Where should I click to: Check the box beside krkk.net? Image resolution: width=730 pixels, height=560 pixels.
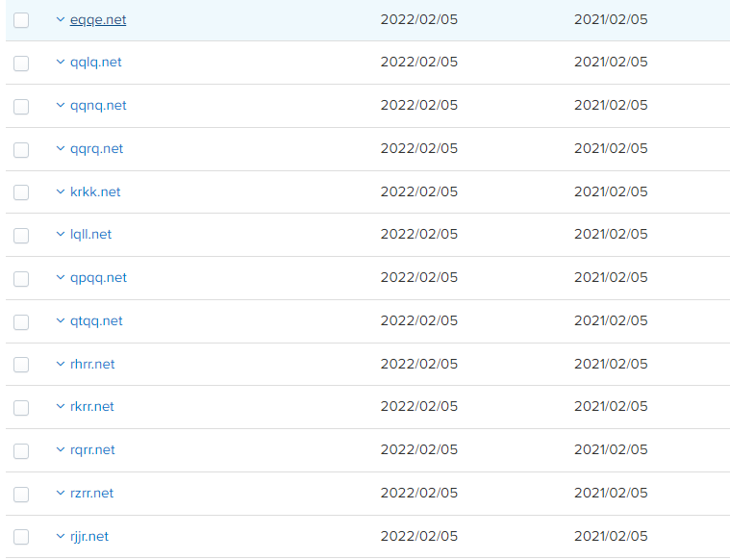(21, 192)
